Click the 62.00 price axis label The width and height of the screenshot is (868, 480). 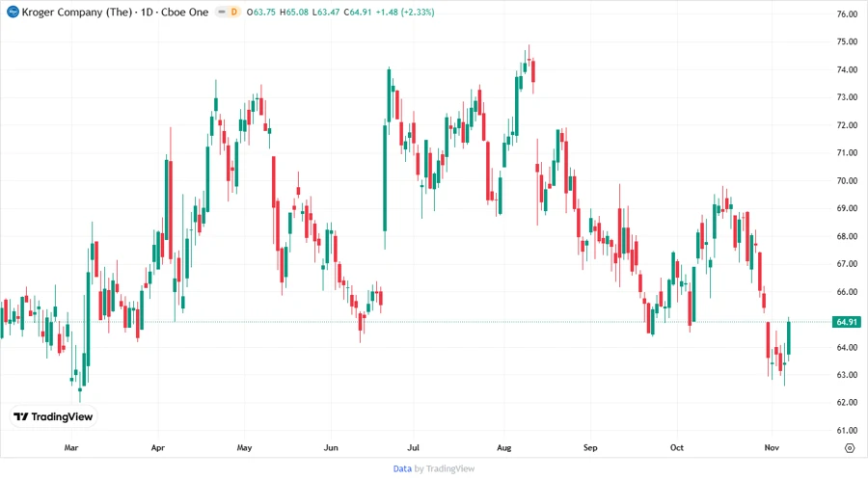click(847, 403)
